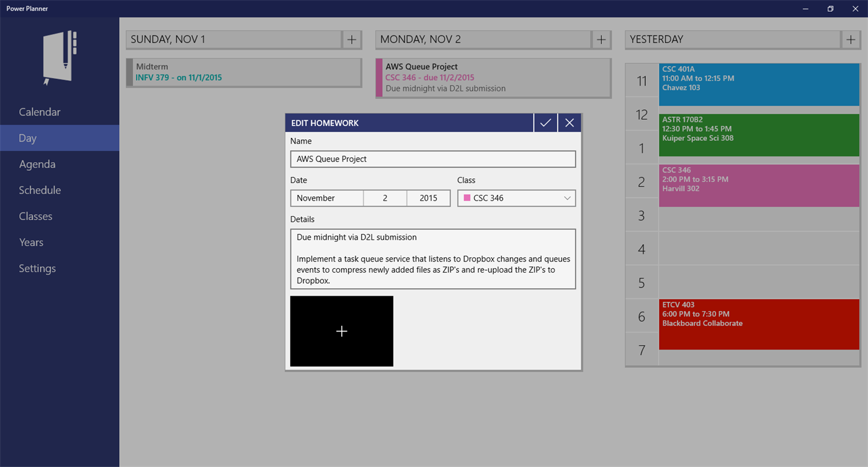Open the month selector showing November
Image resolution: width=868 pixels, height=467 pixels.
[x=327, y=197]
